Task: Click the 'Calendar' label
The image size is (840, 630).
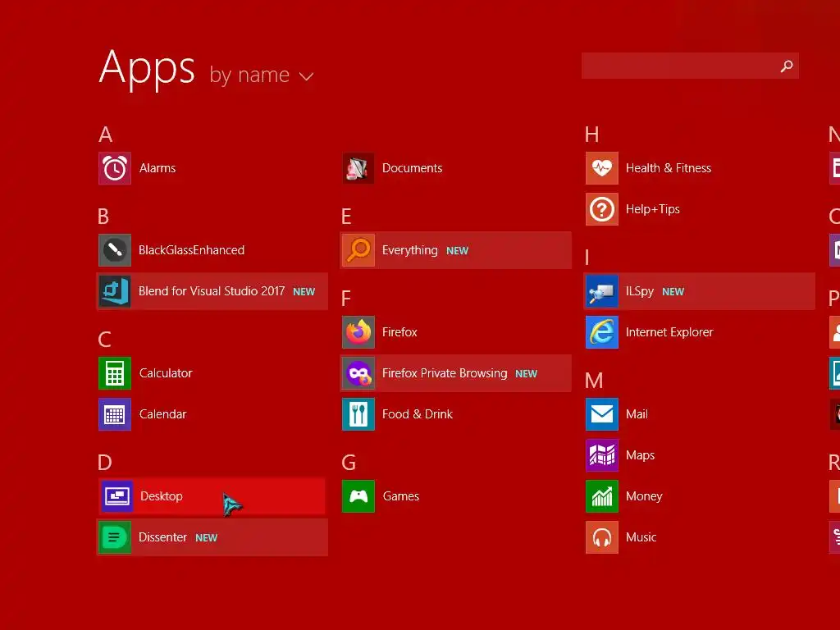Action: [163, 414]
